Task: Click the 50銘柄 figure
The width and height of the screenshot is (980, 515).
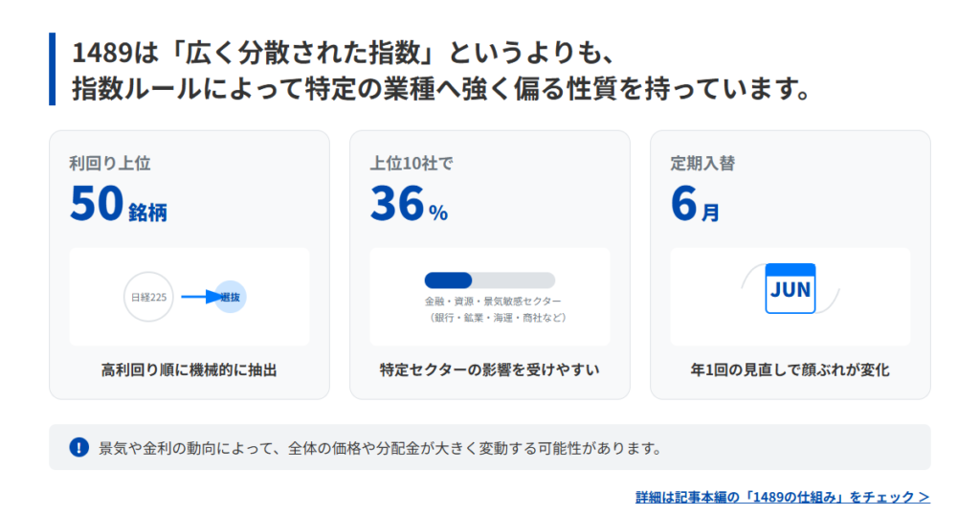Action: click(x=118, y=205)
